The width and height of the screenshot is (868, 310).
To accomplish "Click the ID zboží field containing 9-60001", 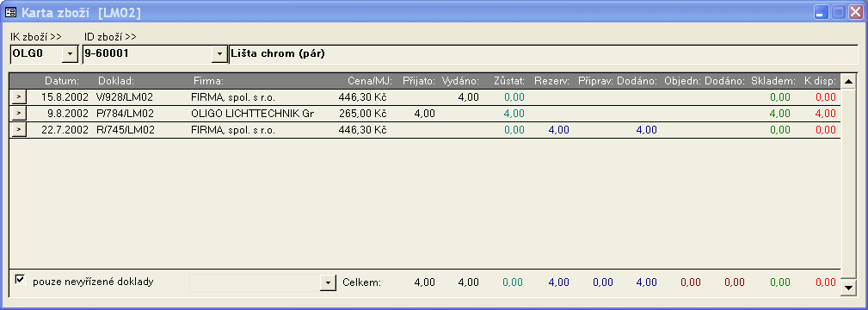I will click(147, 53).
